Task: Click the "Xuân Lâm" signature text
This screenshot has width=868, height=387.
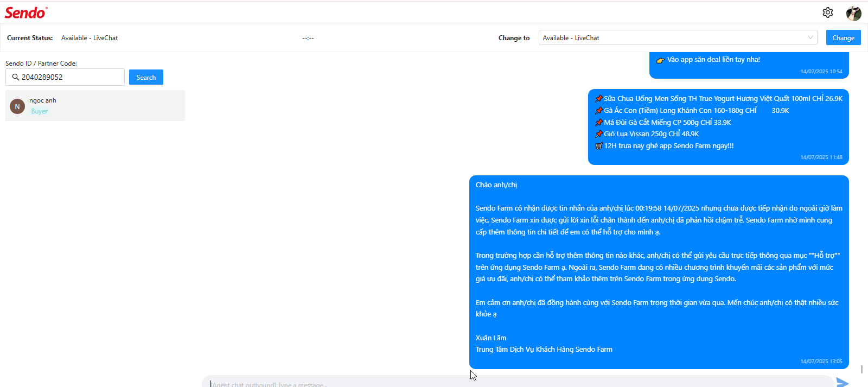Action: pyautogui.click(x=491, y=338)
